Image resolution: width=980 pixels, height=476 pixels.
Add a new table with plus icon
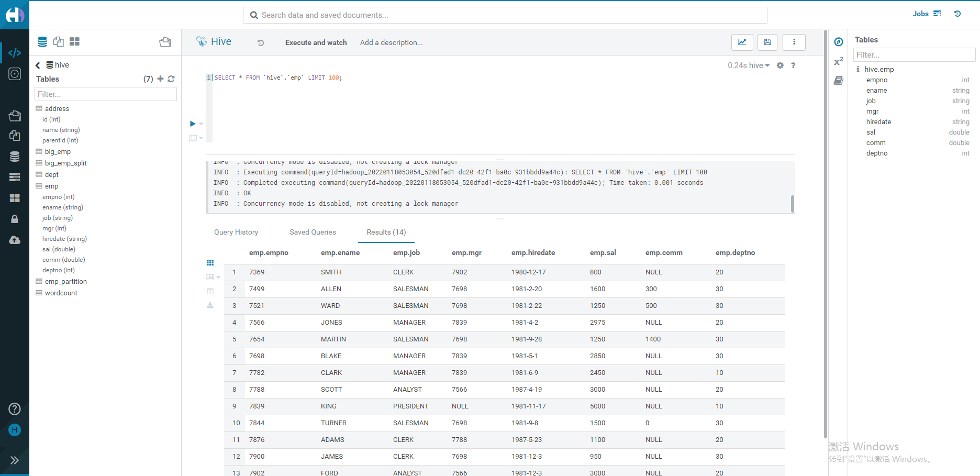tap(160, 79)
